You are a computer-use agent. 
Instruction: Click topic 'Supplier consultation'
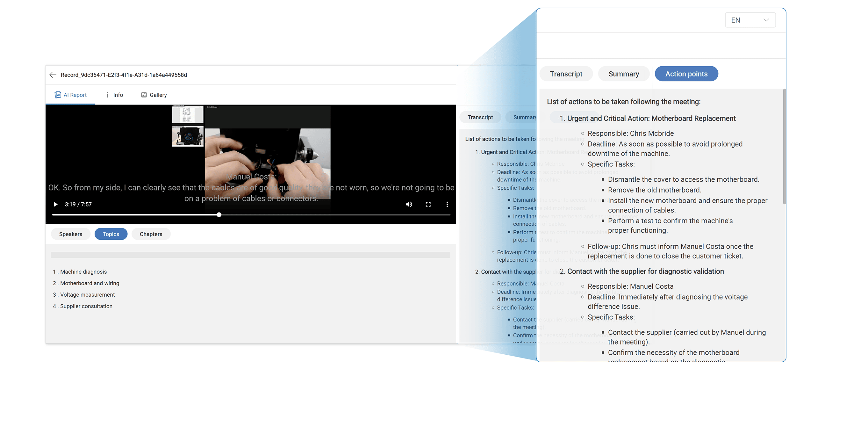coord(86,306)
